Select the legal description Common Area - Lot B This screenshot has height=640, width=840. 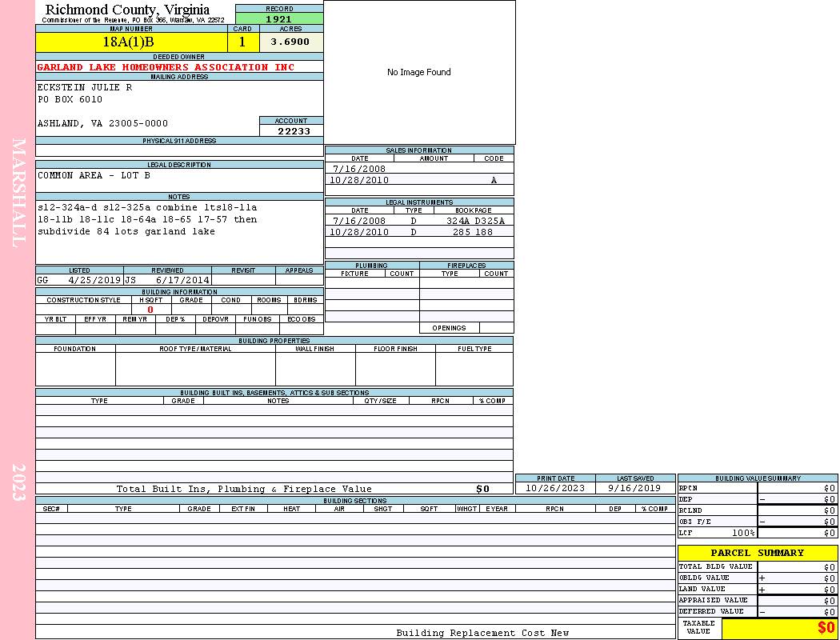point(94,175)
